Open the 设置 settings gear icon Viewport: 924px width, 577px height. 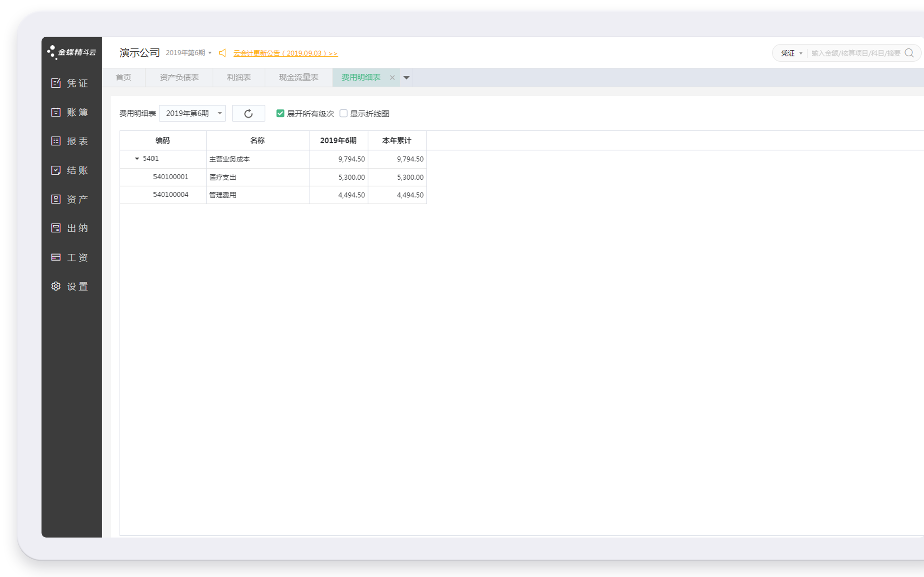[x=56, y=286]
